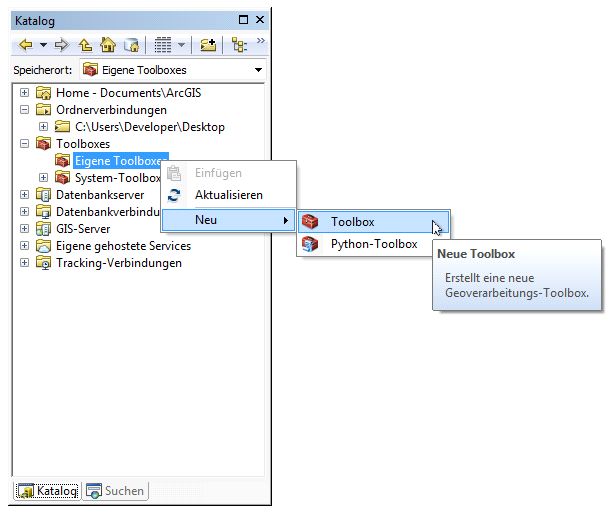Toggle the catalog tree view icon
The width and height of the screenshot is (612, 517).
239,45
